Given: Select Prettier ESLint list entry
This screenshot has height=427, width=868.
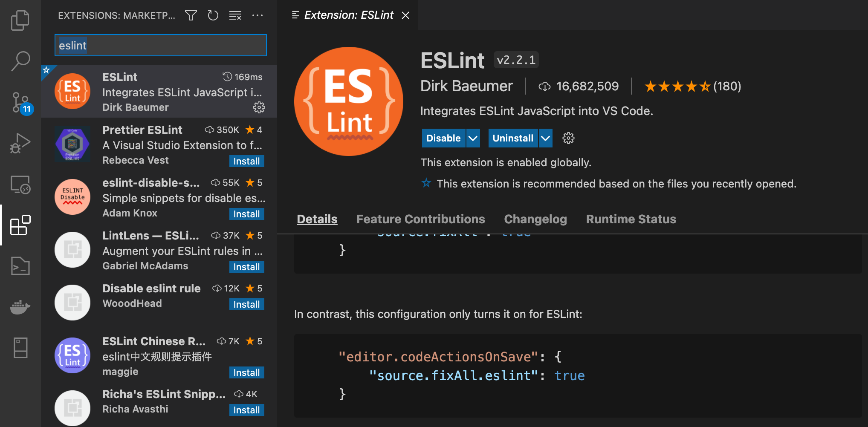Looking at the screenshot, I should click(x=159, y=144).
